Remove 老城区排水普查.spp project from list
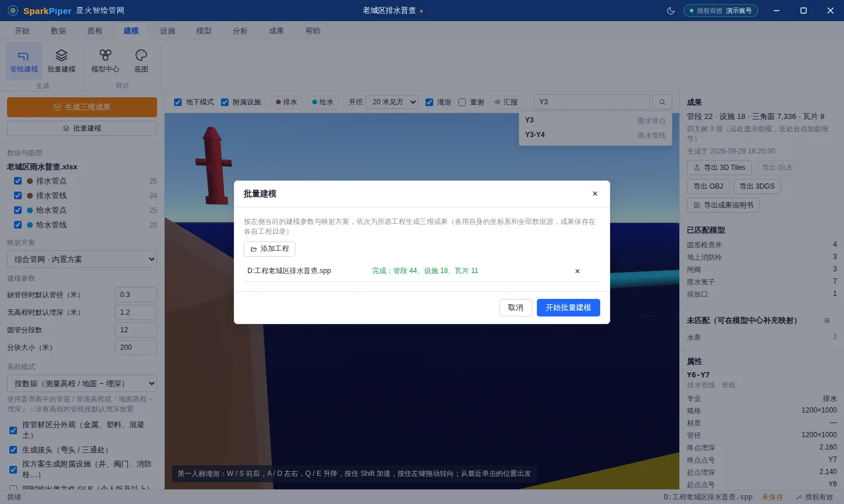844x504 pixels. (x=577, y=271)
